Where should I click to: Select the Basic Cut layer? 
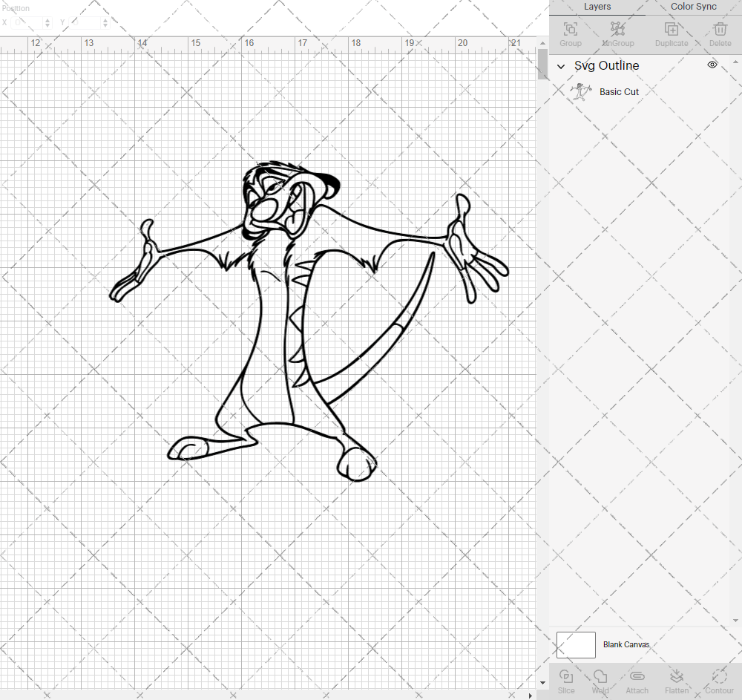619,91
